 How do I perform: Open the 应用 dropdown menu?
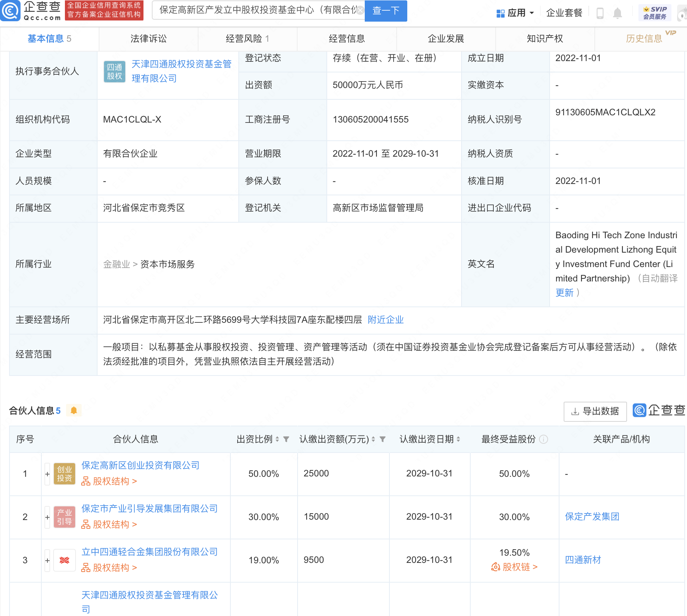515,13
